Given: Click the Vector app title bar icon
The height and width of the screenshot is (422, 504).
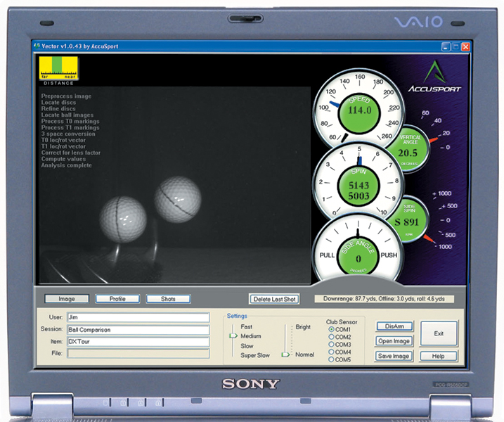Looking at the screenshot, I should click(37, 46).
